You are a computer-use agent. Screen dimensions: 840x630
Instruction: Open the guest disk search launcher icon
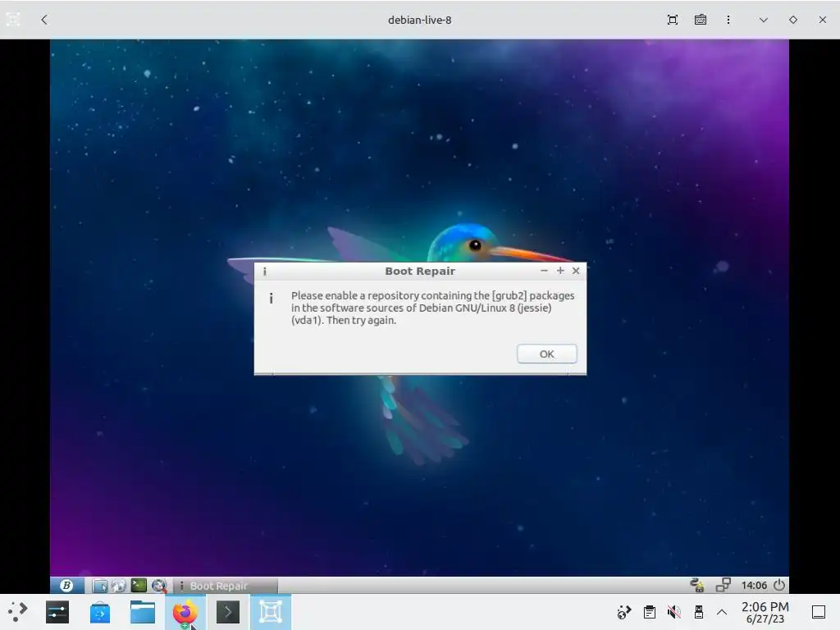coord(158,586)
